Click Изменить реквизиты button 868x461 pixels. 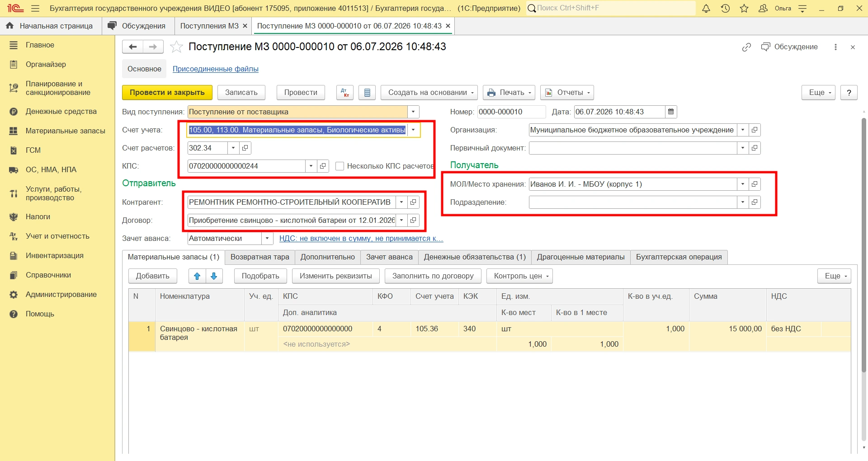click(336, 276)
